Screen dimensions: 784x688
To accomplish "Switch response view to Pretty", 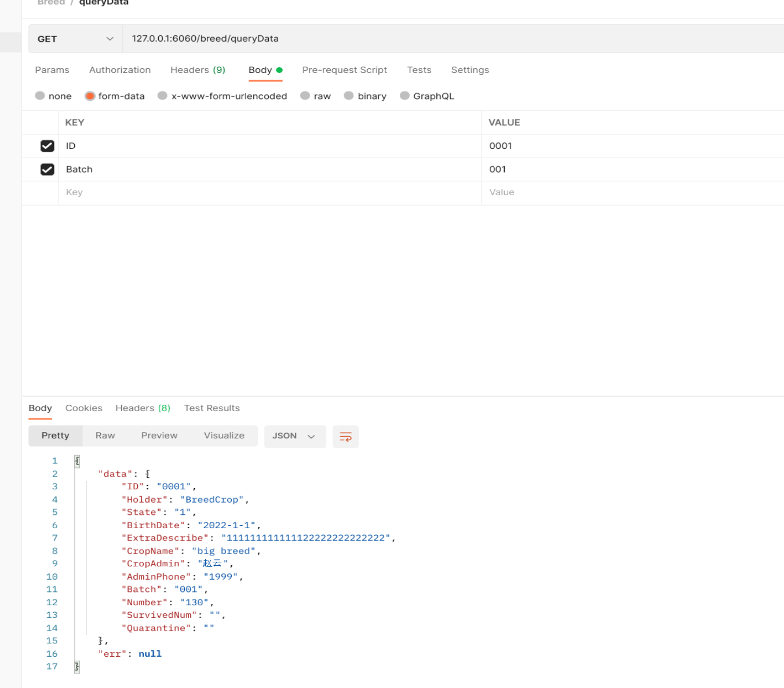I will pyautogui.click(x=55, y=436).
